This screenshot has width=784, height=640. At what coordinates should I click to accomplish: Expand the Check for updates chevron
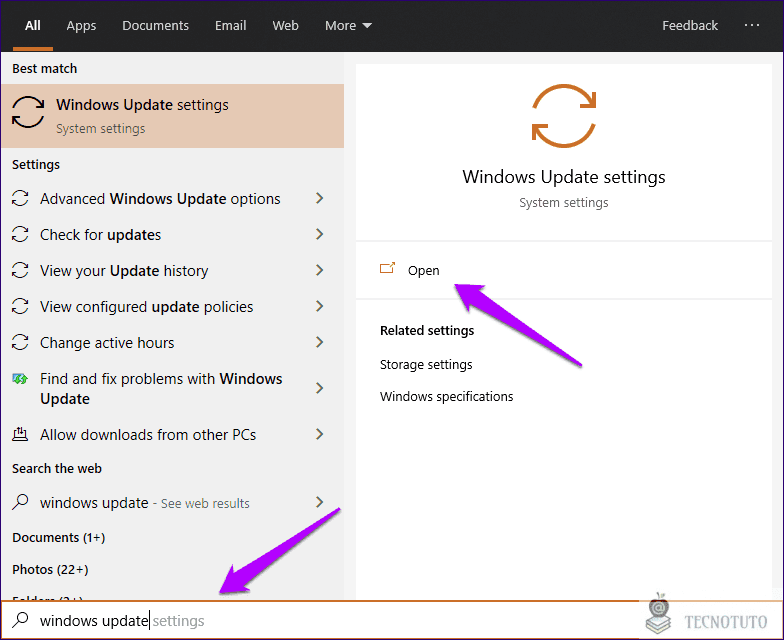[x=320, y=234]
